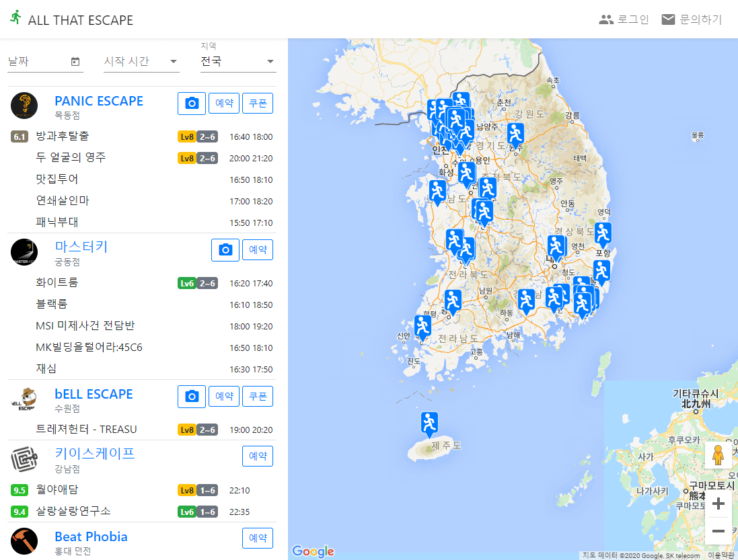Open the PANIC ESCAPE title link
738x560 pixels.
tap(99, 101)
